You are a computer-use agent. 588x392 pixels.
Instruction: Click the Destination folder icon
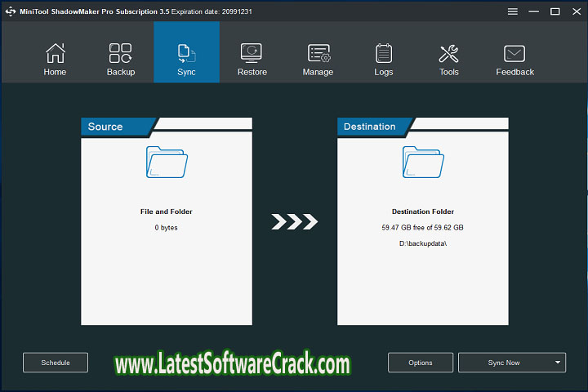tap(423, 162)
